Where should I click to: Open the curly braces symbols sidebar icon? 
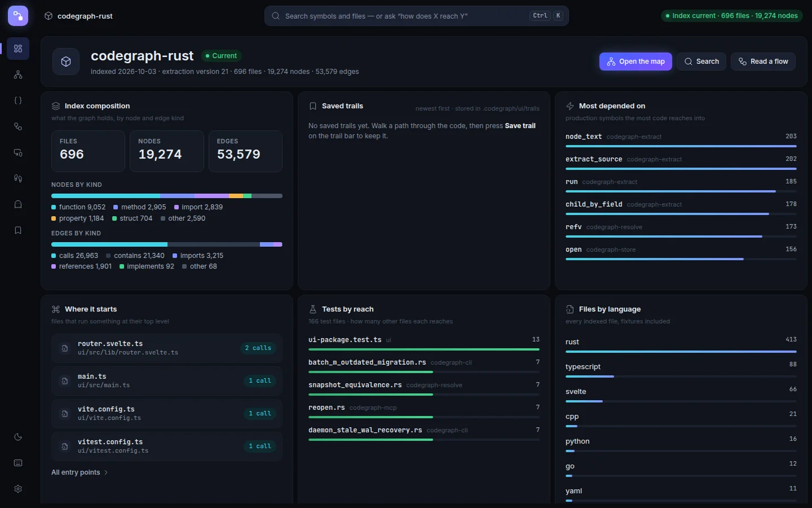[x=18, y=100]
